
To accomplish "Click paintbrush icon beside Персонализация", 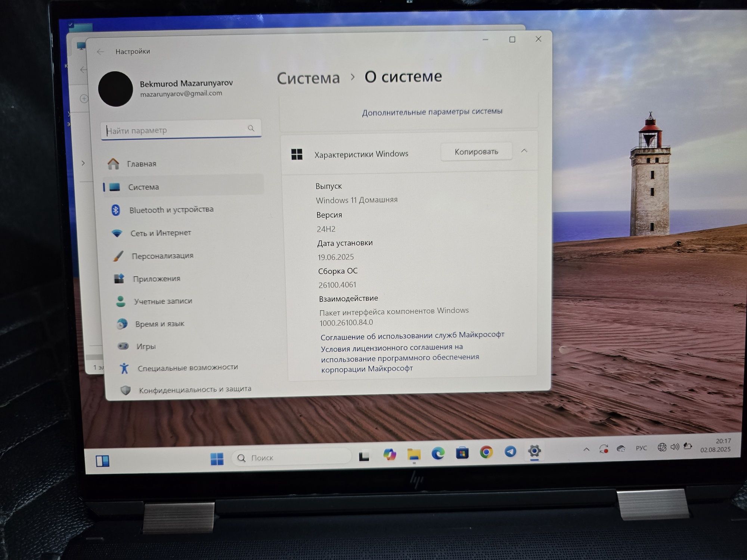I will point(118,256).
